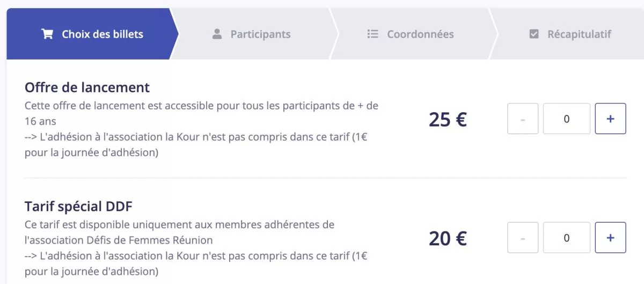Screen dimensions: 644x284
Task: Click the Participants person icon
Action: coord(217,34)
